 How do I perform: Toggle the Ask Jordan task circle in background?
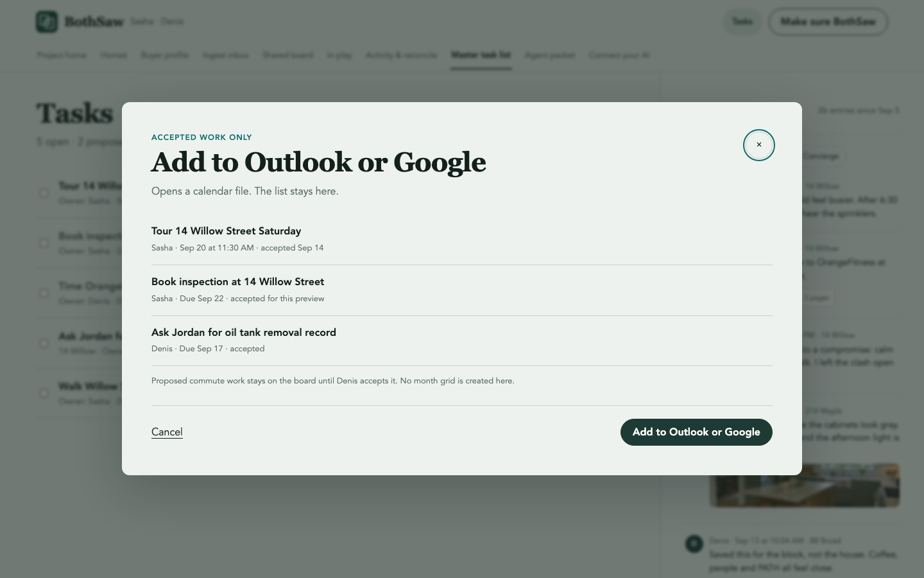[x=44, y=343]
